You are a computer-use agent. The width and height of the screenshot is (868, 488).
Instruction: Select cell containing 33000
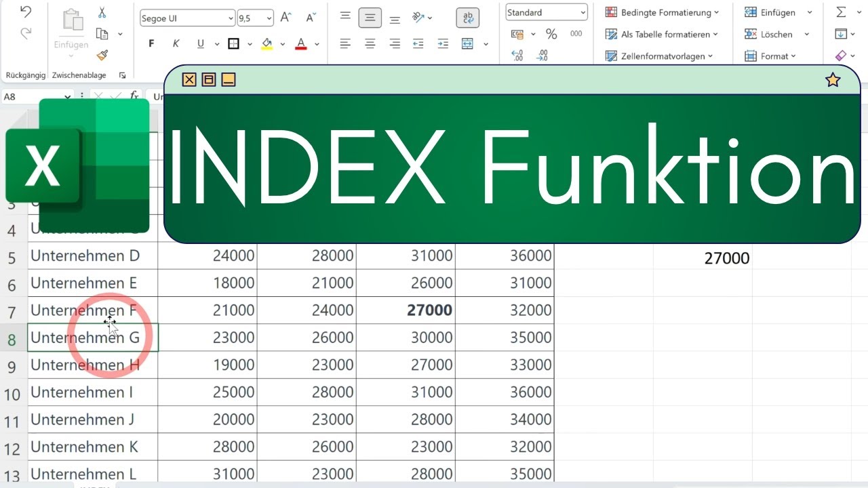point(505,365)
